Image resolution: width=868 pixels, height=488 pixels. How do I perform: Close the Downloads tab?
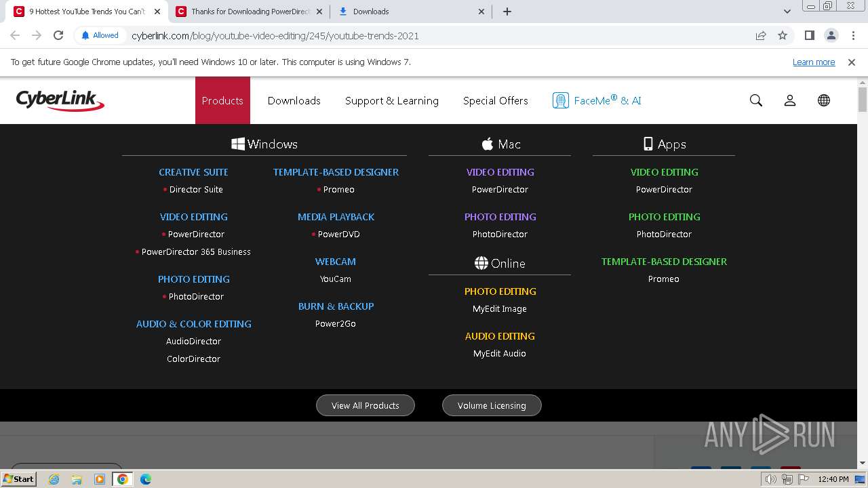pos(481,12)
